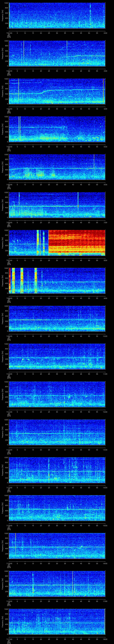Click the "7:12:00" start time label

9,450
